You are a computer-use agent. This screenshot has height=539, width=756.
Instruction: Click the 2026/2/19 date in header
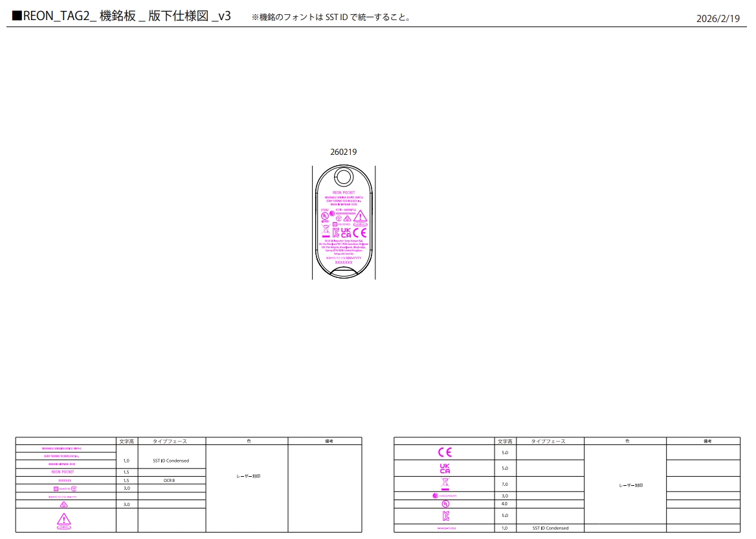pyautogui.click(x=718, y=19)
